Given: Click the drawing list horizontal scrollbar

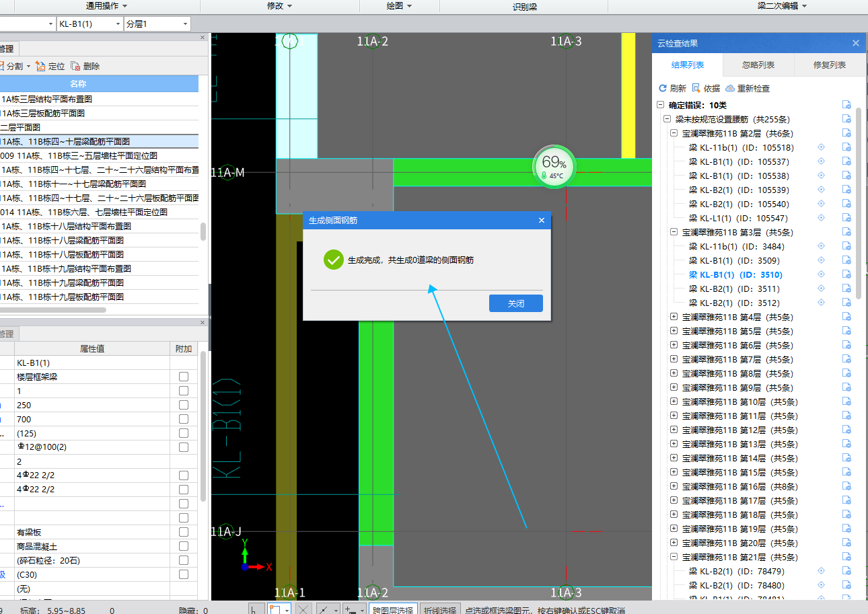Looking at the screenshot, I should click(x=52, y=310).
